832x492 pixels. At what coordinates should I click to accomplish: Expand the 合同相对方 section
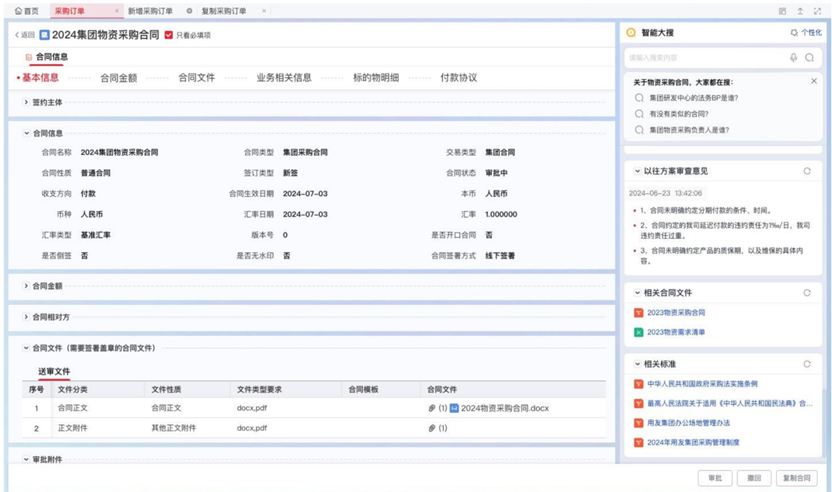(27, 317)
